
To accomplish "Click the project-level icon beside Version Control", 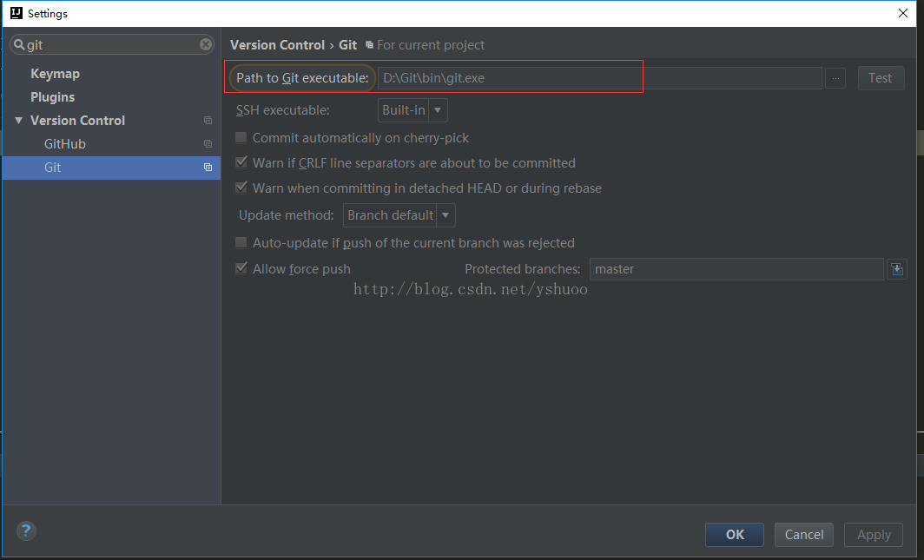I will (208, 120).
